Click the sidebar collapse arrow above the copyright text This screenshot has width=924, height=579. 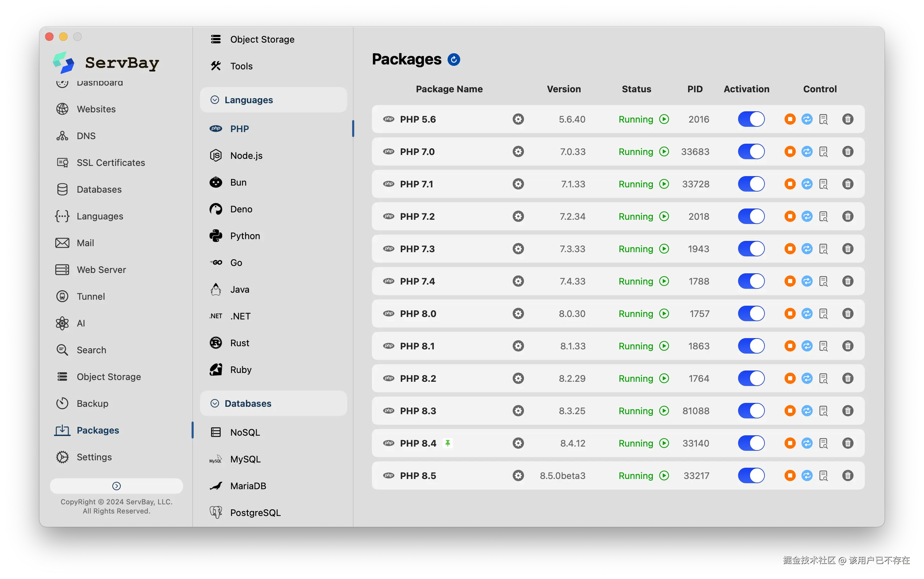(116, 486)
